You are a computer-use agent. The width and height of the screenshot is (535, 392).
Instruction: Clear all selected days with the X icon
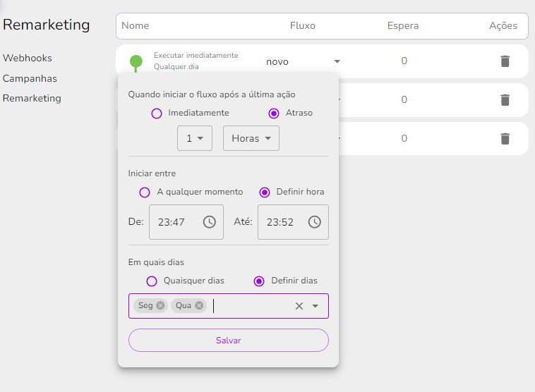[x=299, y=306]
